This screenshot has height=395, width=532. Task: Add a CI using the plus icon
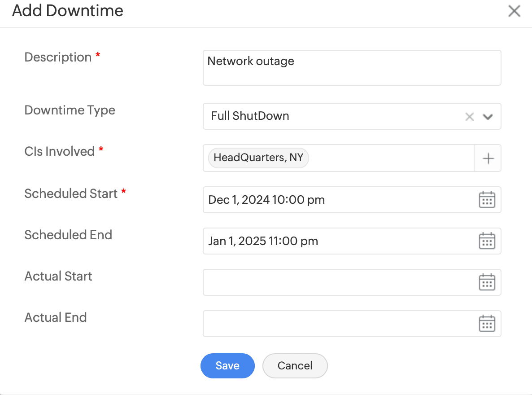coord(488,158)
